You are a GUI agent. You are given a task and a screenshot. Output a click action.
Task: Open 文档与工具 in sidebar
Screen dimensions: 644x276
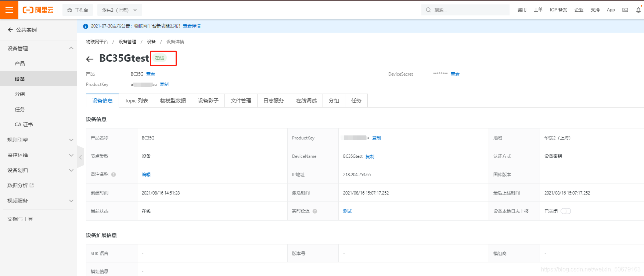coord(20,219)
